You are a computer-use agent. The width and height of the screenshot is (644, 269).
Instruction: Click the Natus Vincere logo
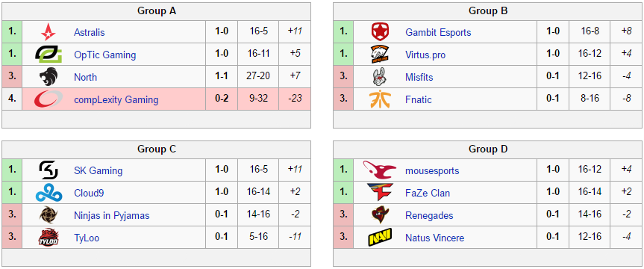[x=380, y=238]
